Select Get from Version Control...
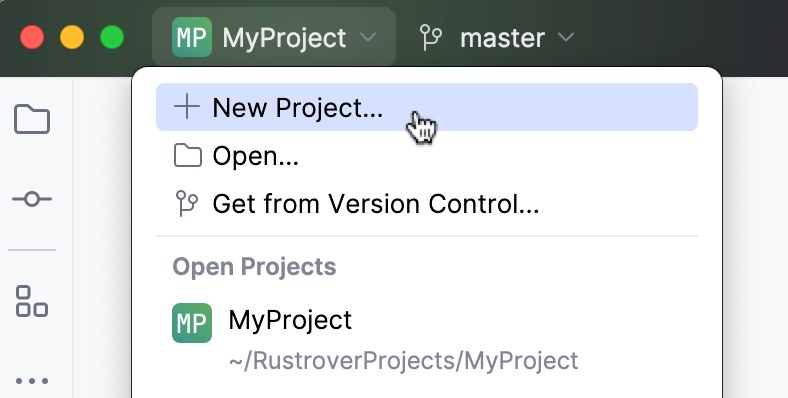Screen dimensions: 788x398 coord(427,204)
